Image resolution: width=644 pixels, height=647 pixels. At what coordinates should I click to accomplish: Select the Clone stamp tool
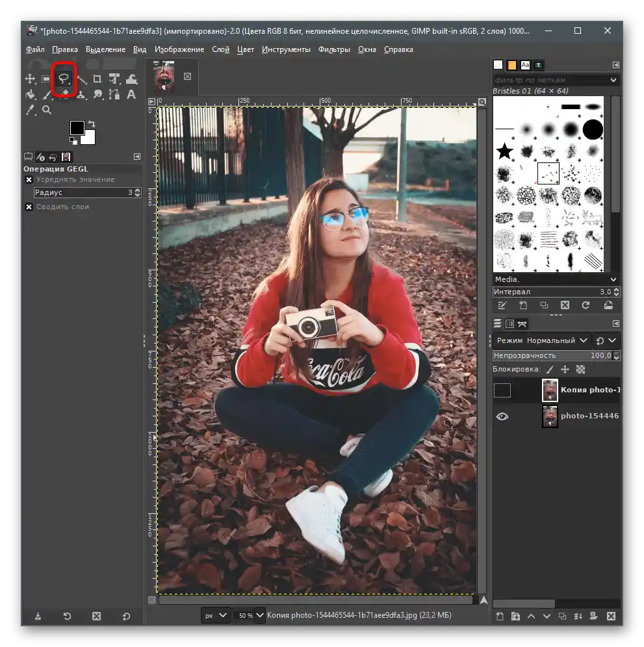(x=81, y=95)
